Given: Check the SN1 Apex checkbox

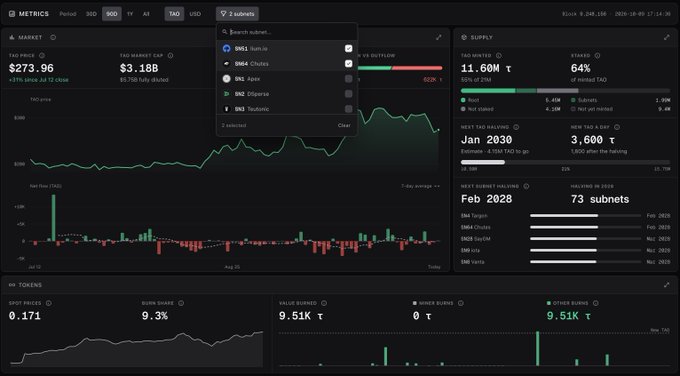Looking at the screenshot, I should (x=348, y=79).
